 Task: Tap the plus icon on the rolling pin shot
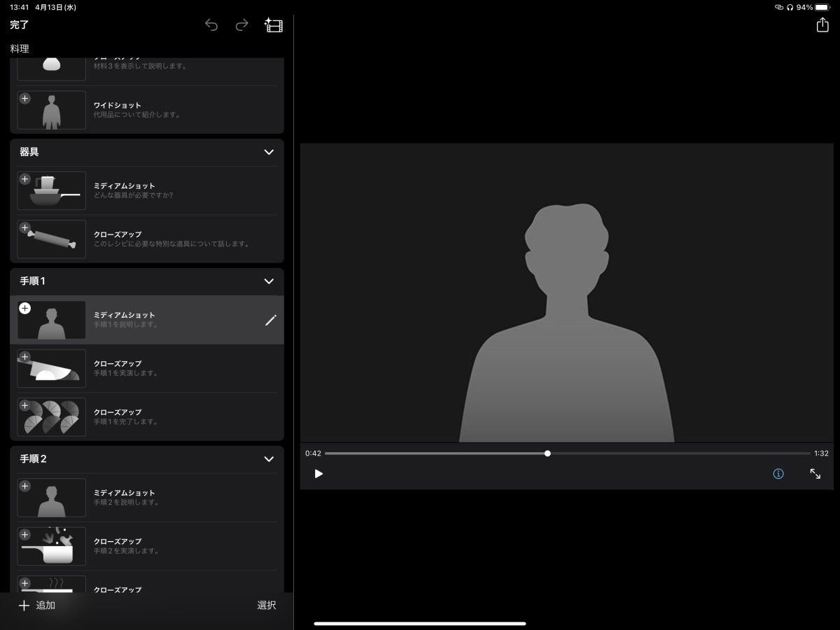25,227
